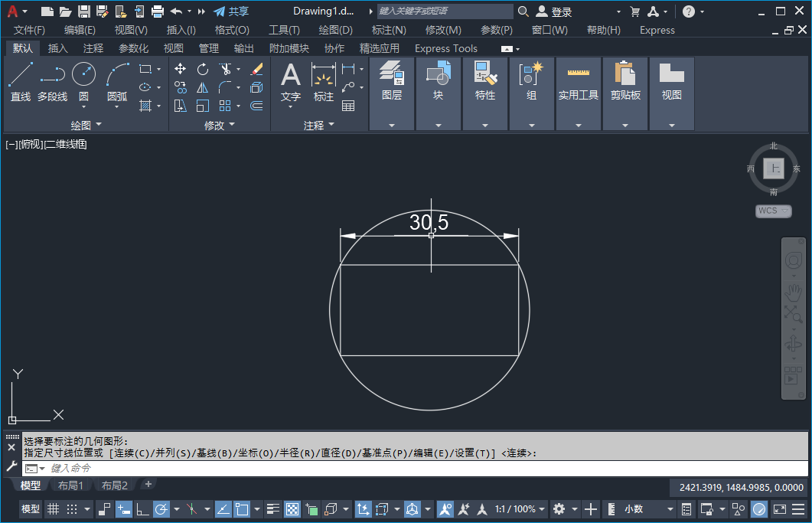Select the 多段线 (Polyline) tool
Screen dimensions: 812x523
coord(52,82)
